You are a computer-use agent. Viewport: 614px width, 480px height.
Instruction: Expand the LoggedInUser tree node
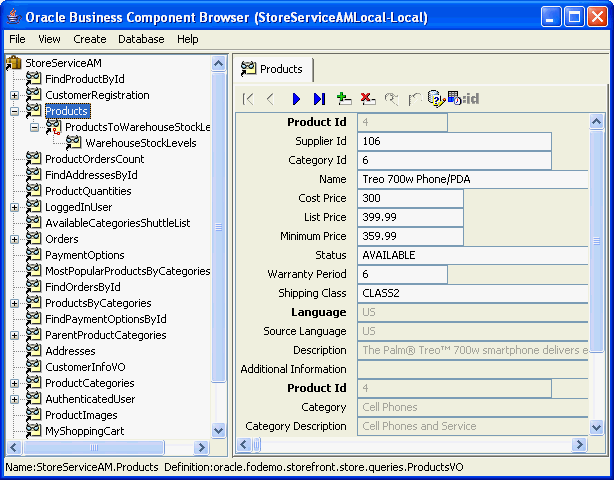click(x=14, y=207)
